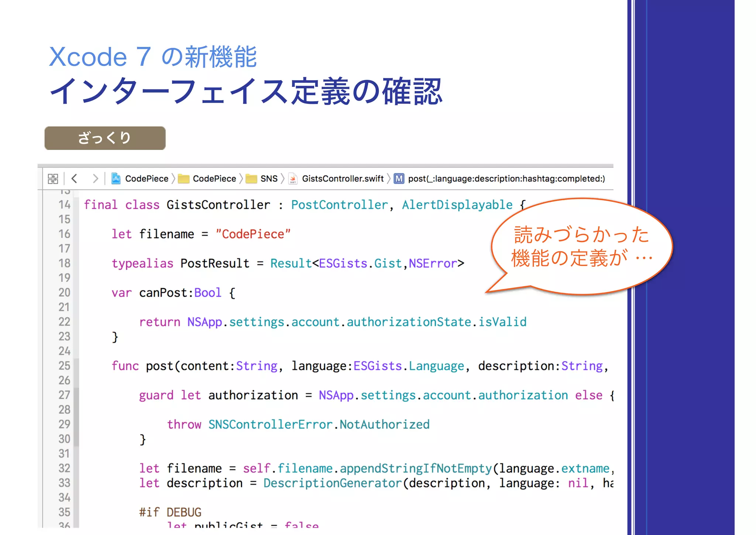Screen dimensions: 756x535
Task: Click the ざっくり label button
Action: (x=105, y=138)
